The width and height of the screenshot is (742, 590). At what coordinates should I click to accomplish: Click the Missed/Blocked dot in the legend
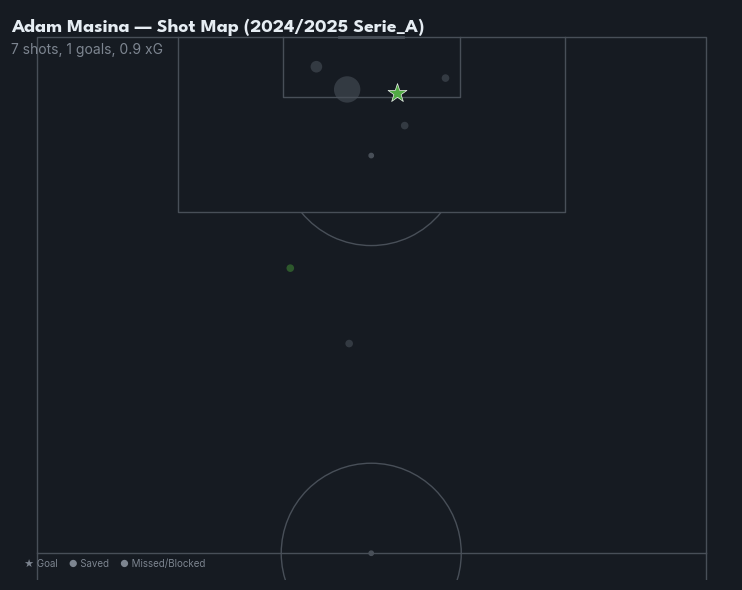[124, 564]
